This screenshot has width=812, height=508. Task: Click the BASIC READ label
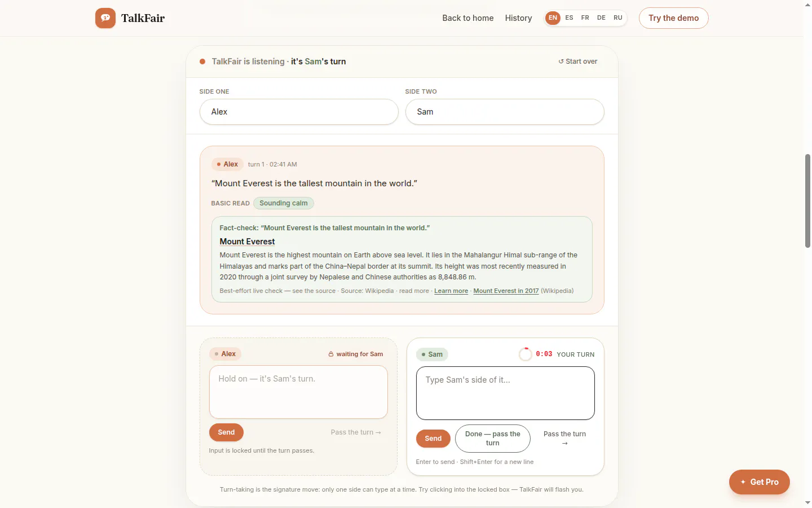(230, 203)
